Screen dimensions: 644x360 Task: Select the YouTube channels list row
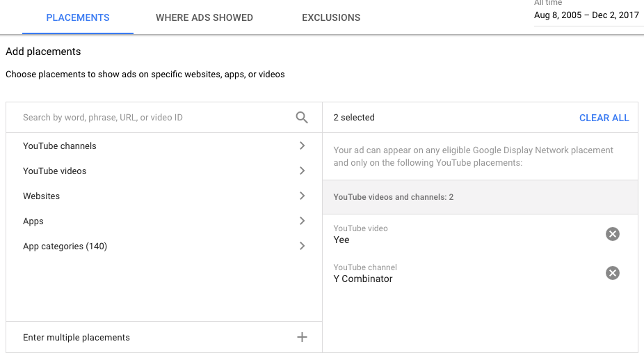pos(164,146)
